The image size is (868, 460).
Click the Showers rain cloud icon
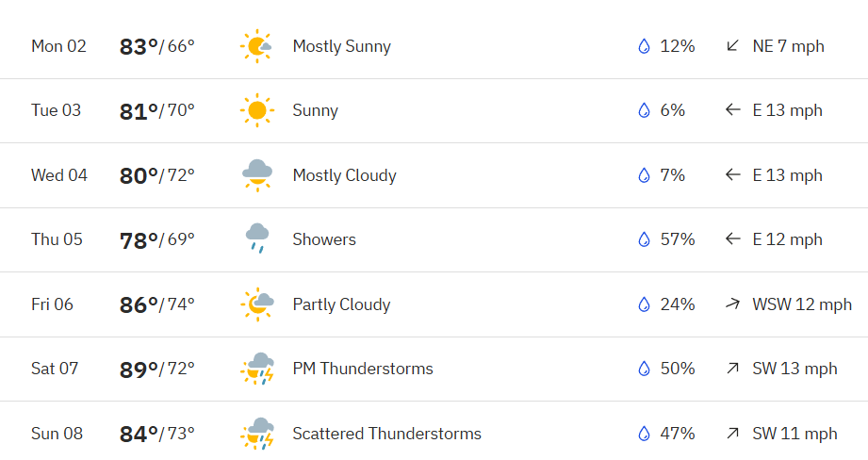tap(257, 238)
